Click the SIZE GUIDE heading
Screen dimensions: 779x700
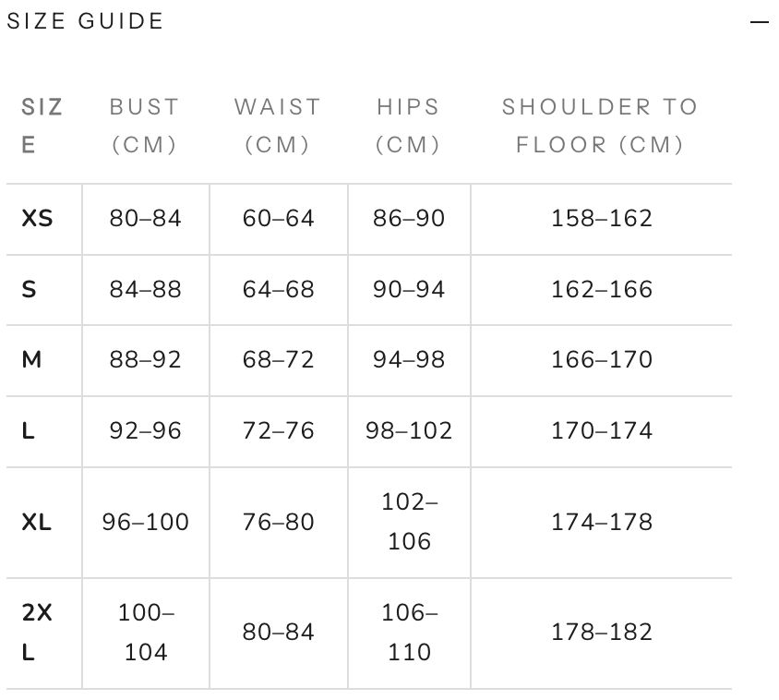pos(85,21)
